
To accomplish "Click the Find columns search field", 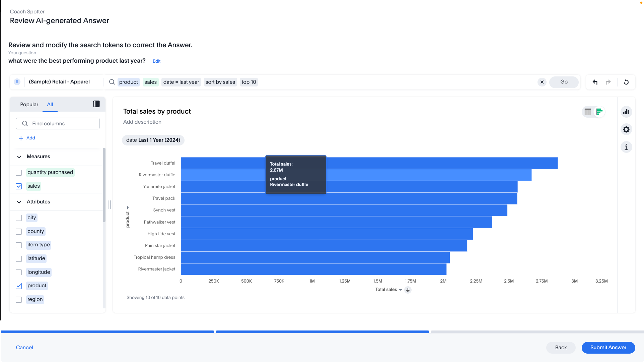I will point(58,124).
